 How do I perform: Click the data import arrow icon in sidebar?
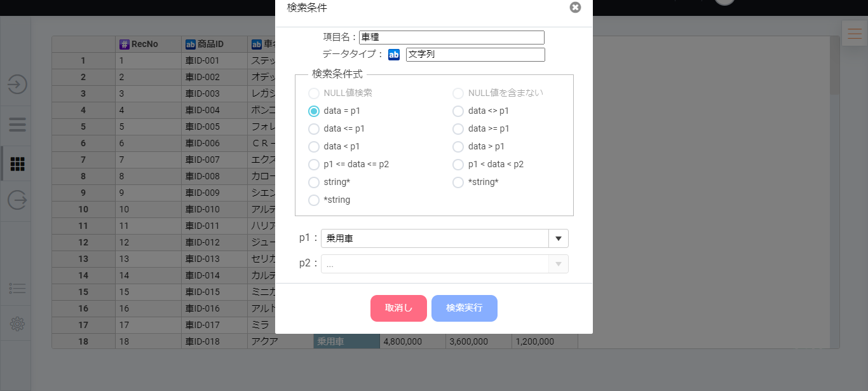[x=16, y=85]
